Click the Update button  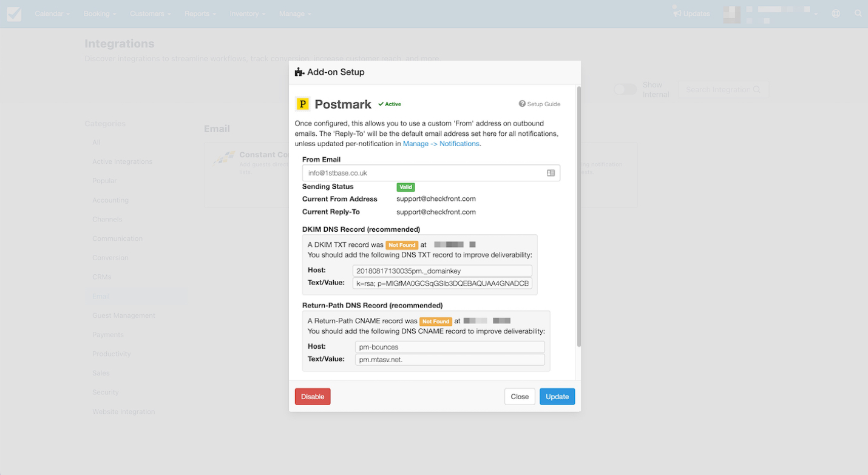[x=557, y=397]
